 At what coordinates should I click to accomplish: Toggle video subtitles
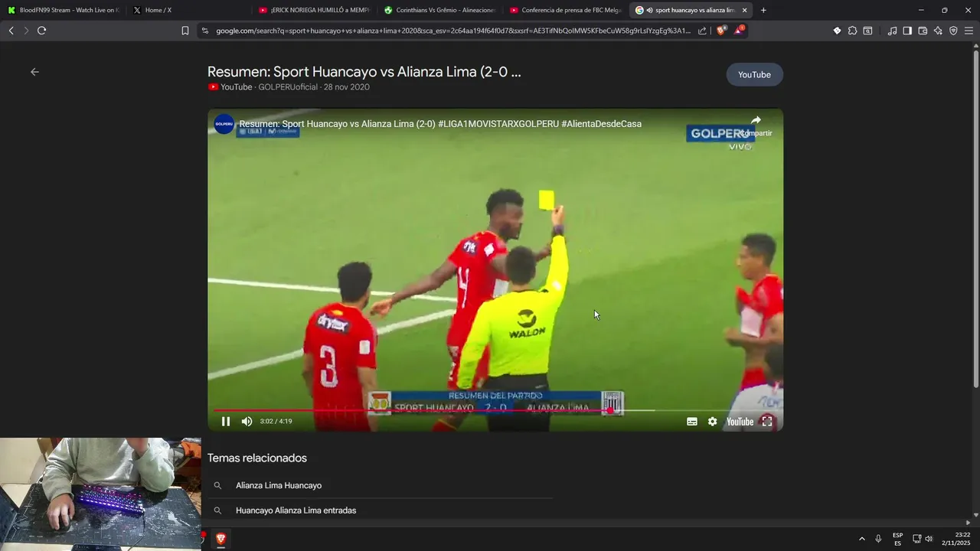tap(692, 421)
